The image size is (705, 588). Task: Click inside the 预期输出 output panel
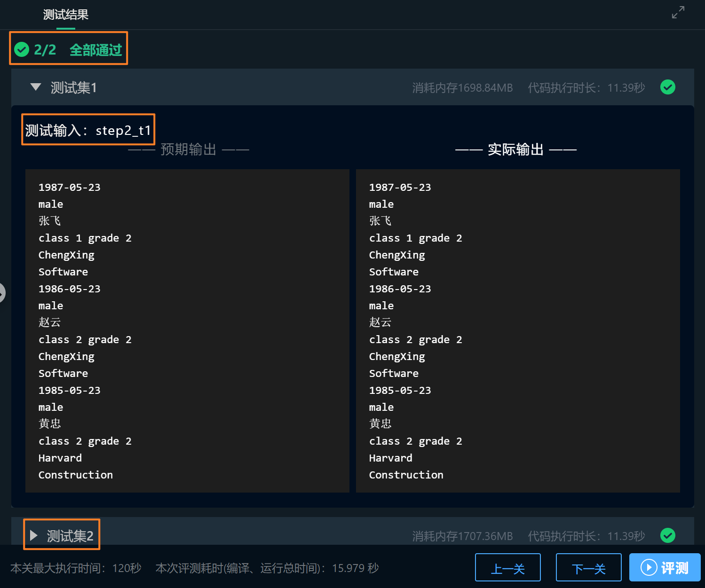tap(187, 329)
